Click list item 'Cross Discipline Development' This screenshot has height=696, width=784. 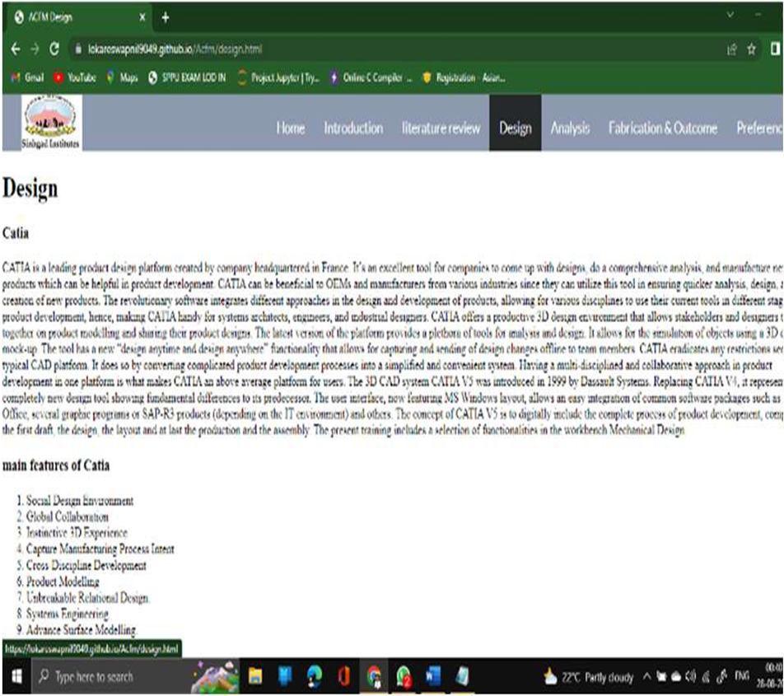(x=86, y=566)
